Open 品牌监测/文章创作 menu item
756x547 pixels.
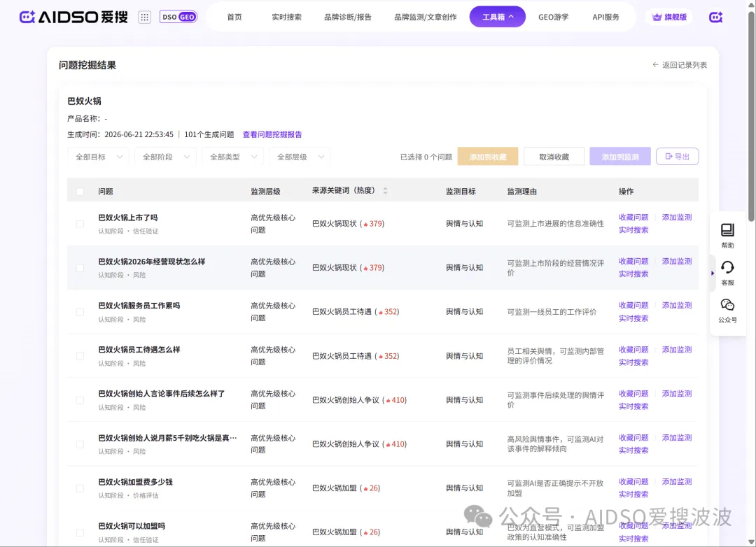click(426, 17)
